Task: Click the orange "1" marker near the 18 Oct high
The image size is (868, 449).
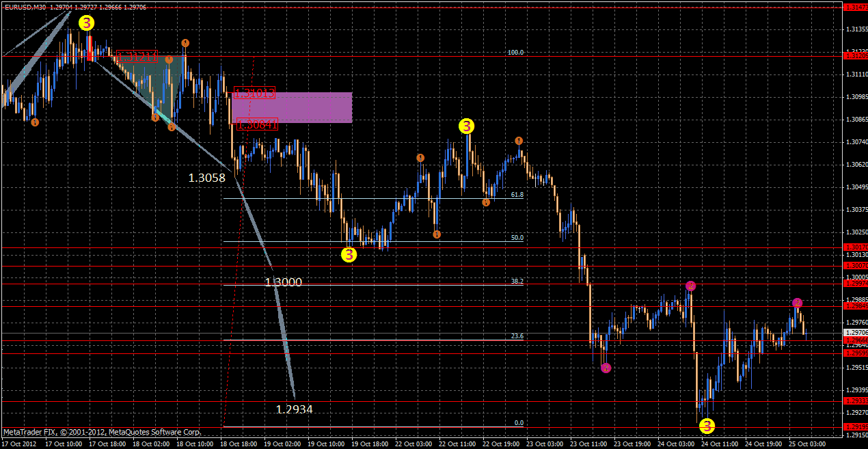Action: click(x=185, y=42)
